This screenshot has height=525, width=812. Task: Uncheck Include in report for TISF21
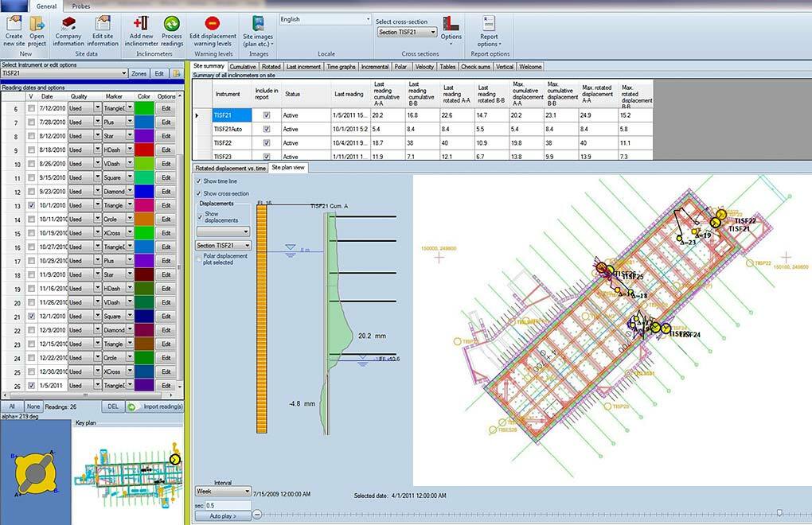[x=267, y=115]
